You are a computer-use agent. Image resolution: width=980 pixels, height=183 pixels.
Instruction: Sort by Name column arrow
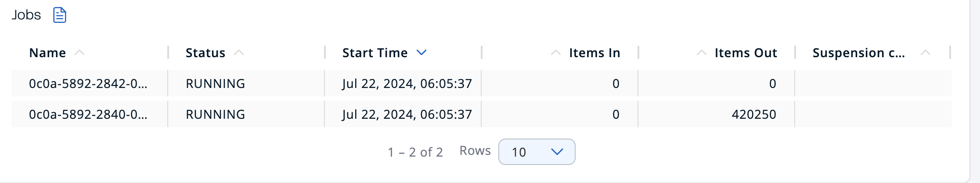[x=79, y=53]
